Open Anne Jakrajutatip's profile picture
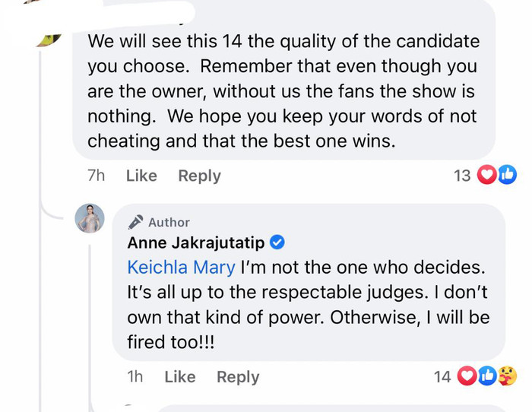The height and width of the screenshot is (412, 532). (90, 219)
